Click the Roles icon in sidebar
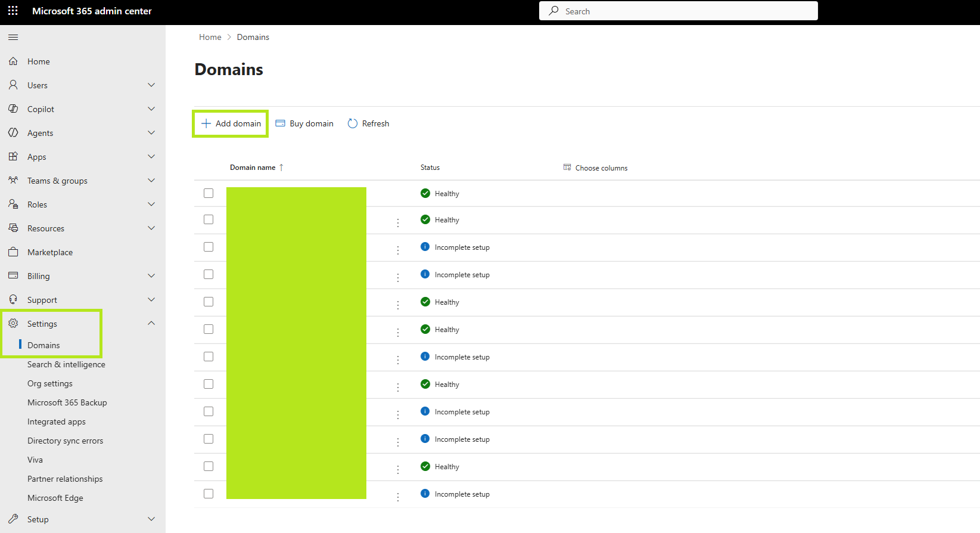The height and width of the screenshot is (533, 980). click(x=13, y=204)
